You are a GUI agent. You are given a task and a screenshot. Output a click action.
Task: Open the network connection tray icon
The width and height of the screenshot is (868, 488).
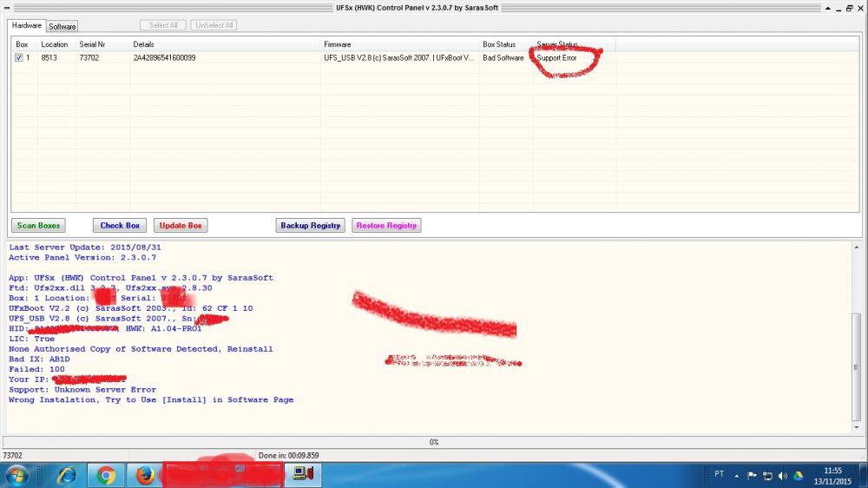click(767, 475)
